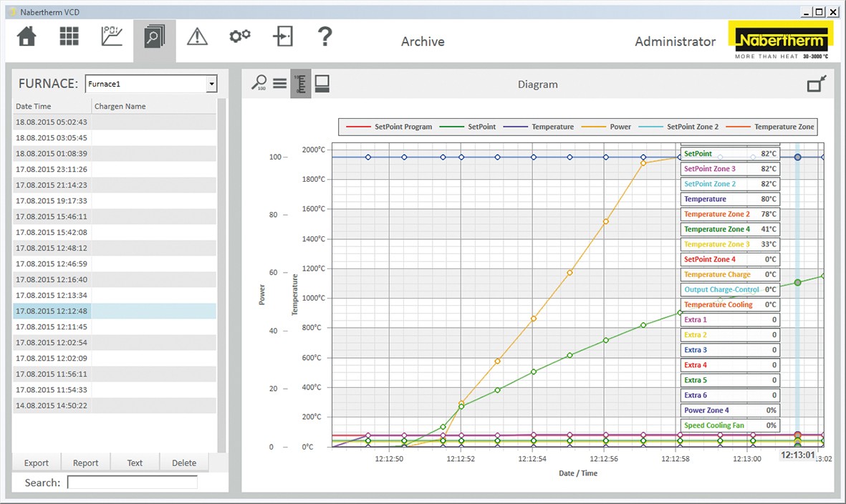The width and height of the screenshot is (846, 504).
Task: Click the archive list vertical scrollbar
Action: 222,275
